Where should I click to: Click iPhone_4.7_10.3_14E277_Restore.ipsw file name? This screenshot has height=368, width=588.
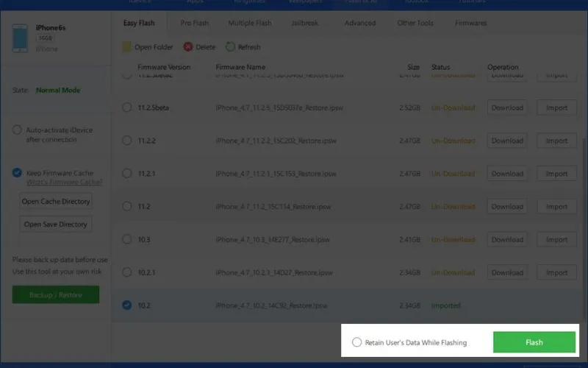tap(273, 239)
